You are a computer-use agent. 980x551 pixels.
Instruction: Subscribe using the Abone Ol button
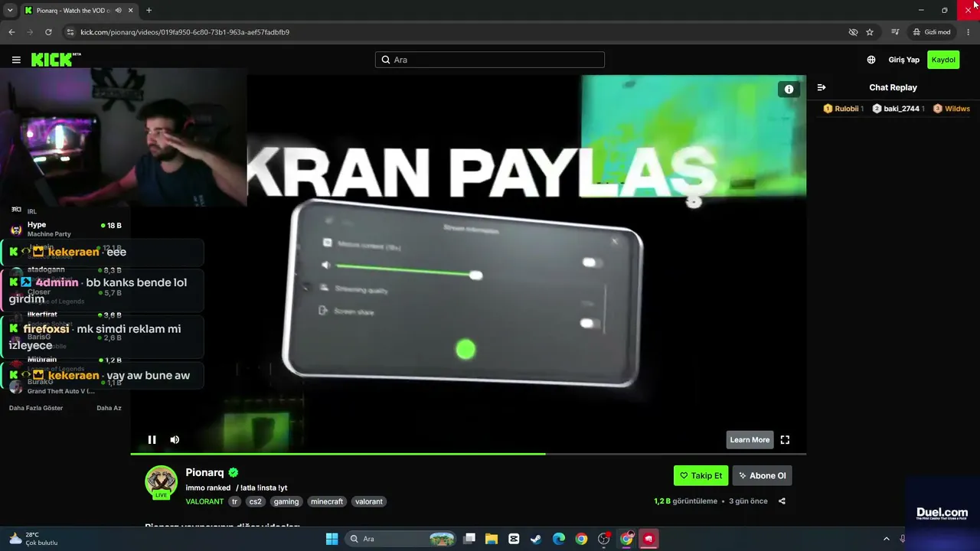click(762, 475)
